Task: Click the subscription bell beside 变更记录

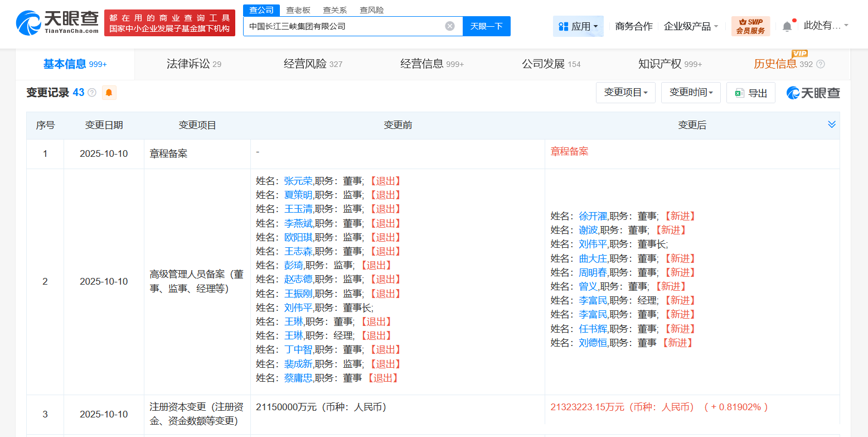Action: coord(109,92)
